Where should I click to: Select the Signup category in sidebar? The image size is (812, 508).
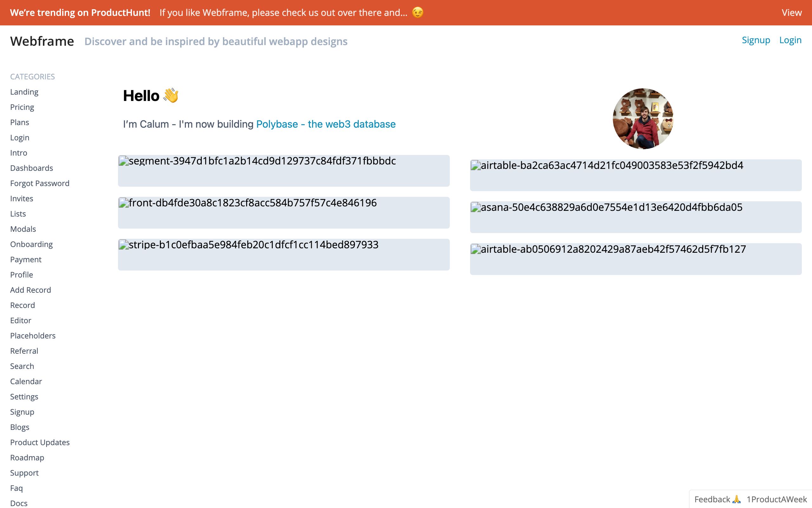point(22,412)
